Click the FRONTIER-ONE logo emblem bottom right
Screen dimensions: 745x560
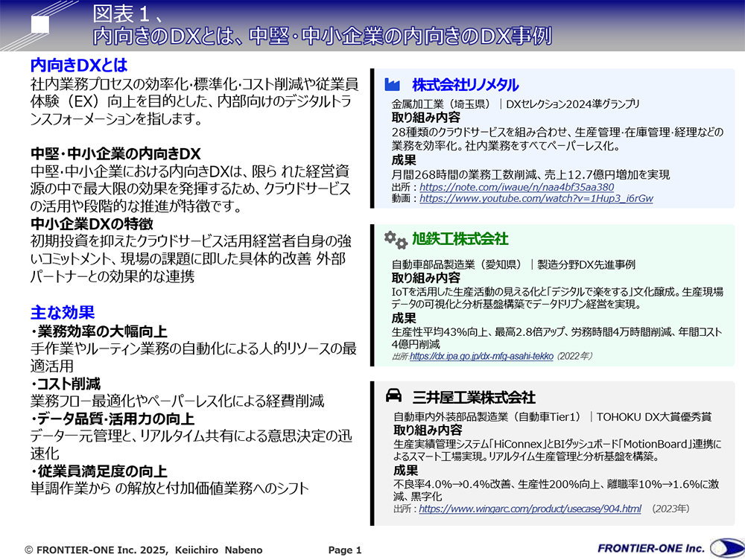tap(726, 546)
